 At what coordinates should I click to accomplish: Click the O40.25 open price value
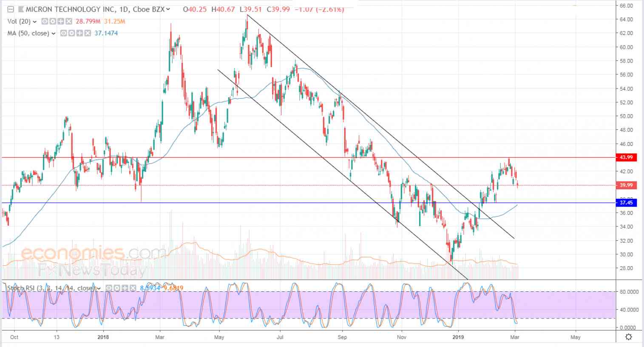(x=194, y=9)
